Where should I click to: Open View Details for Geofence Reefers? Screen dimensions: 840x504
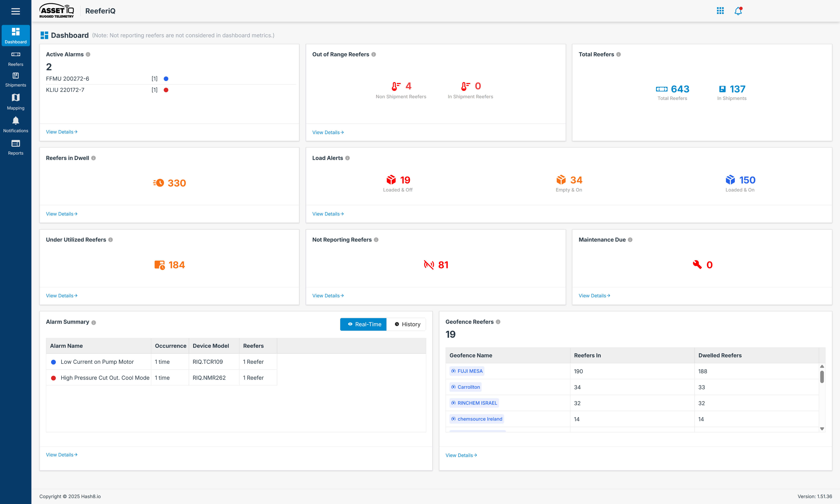tap(461, 455)
